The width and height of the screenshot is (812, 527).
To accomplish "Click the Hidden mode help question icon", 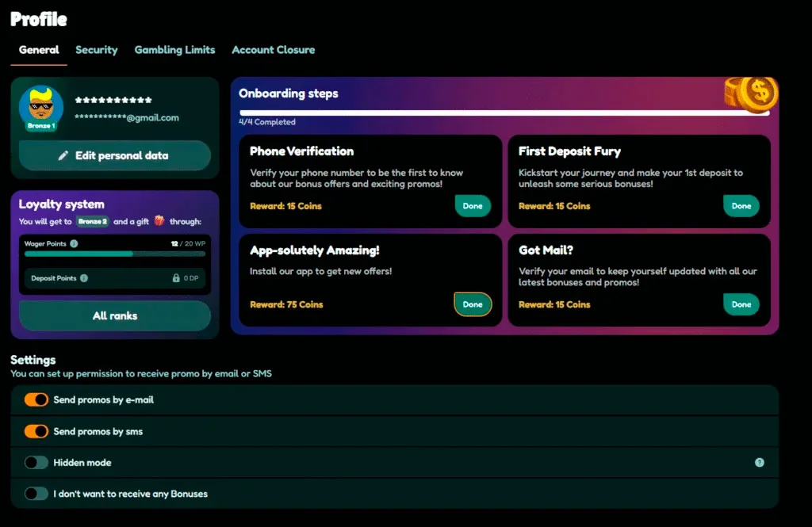I will pyautogui.click(x=759, y=462).
